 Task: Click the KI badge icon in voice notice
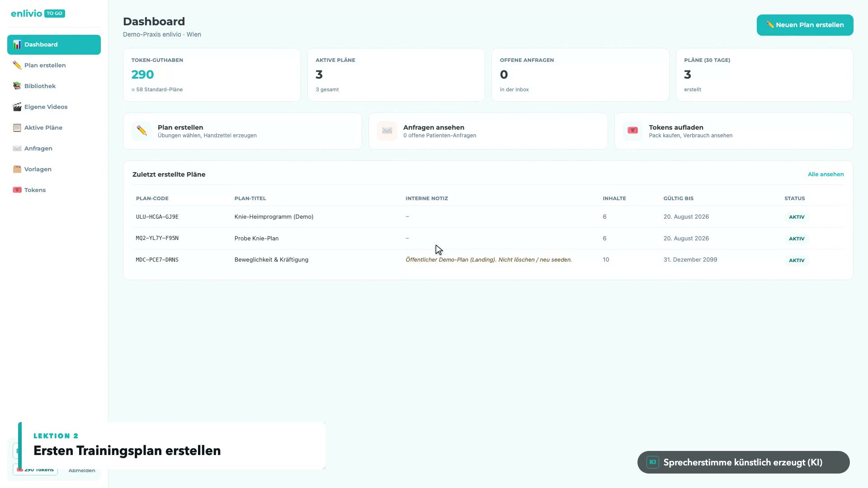click(x=652, y=462)
